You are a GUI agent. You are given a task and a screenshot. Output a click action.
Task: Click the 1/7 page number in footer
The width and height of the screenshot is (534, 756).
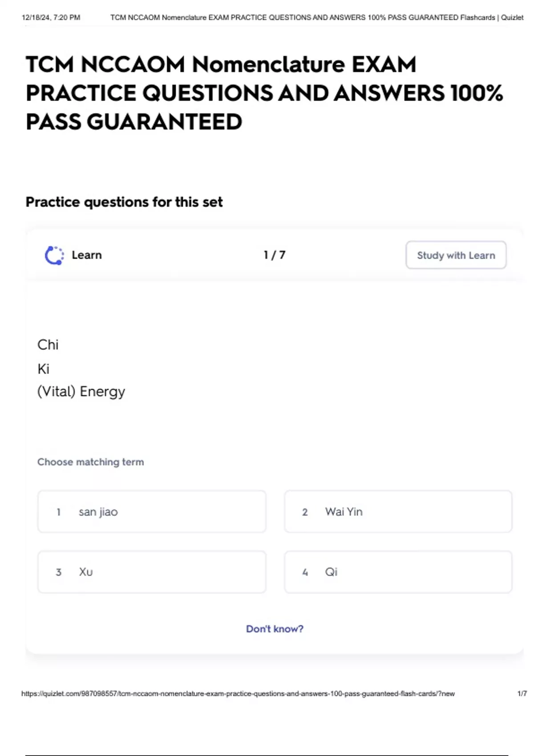coord(522,694)
